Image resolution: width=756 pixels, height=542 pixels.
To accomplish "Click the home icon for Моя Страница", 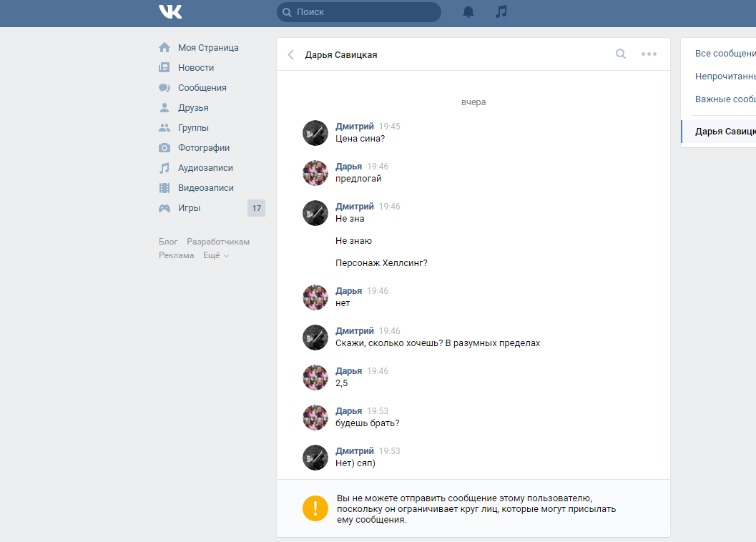I will click(x=165, y=47).
